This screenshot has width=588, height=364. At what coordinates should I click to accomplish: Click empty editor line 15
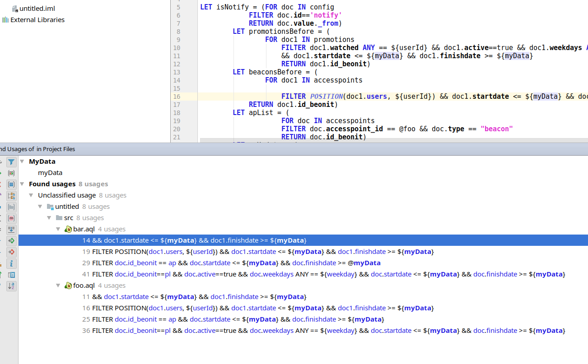[x=393, y=88]
